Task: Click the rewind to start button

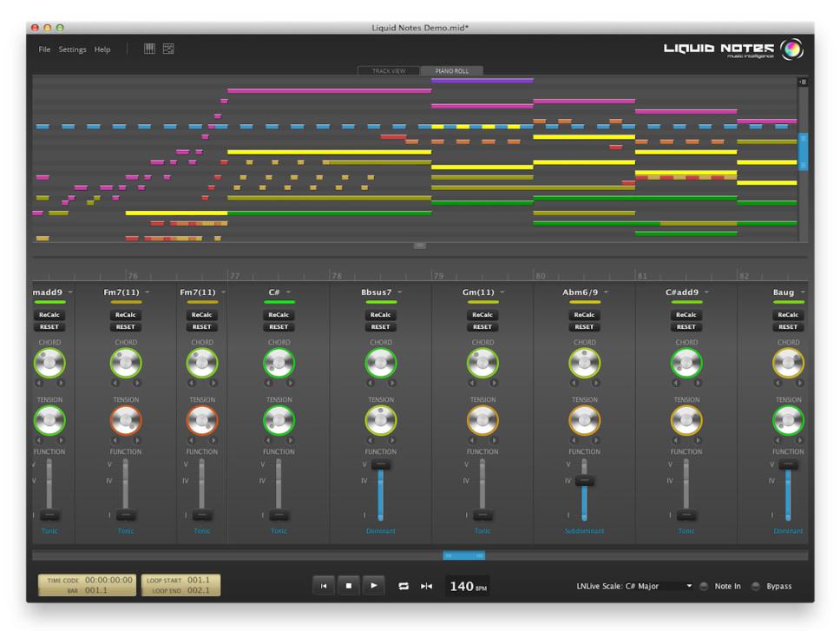Action: (x=323, y=586)
